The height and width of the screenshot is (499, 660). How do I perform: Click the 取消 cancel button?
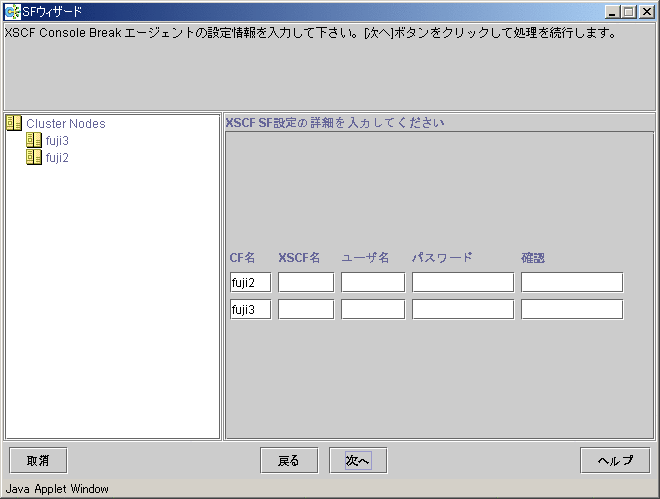click(38, 461)
